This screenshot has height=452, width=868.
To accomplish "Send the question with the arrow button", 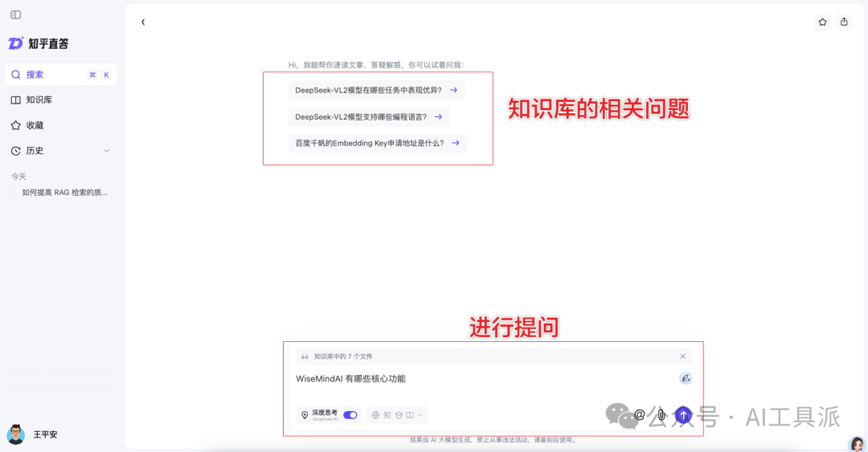I will tap(683, 415).
